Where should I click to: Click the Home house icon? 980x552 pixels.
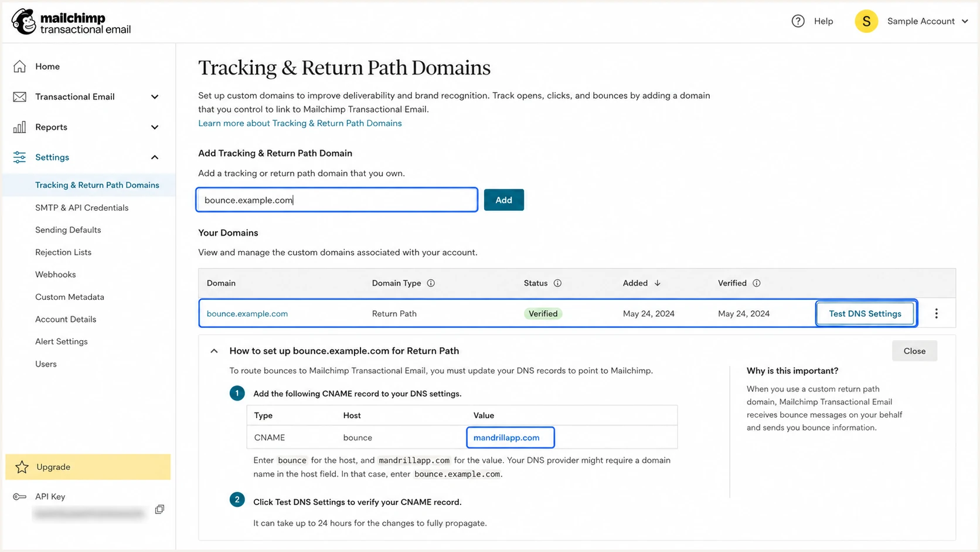pyautogui.click(x=19, y=66)
